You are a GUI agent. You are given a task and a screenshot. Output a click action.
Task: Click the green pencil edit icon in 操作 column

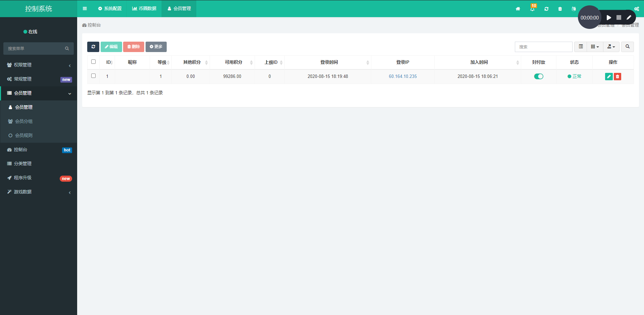pos(608,77)
